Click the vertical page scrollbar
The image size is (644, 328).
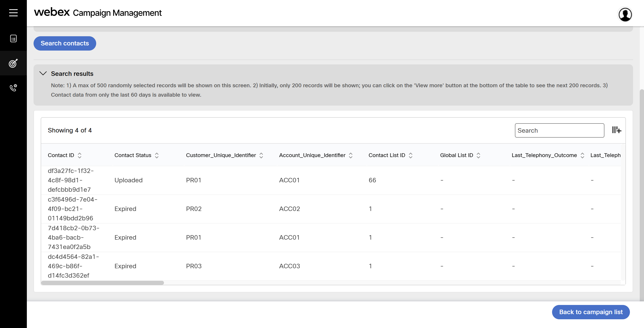[642, 195]
